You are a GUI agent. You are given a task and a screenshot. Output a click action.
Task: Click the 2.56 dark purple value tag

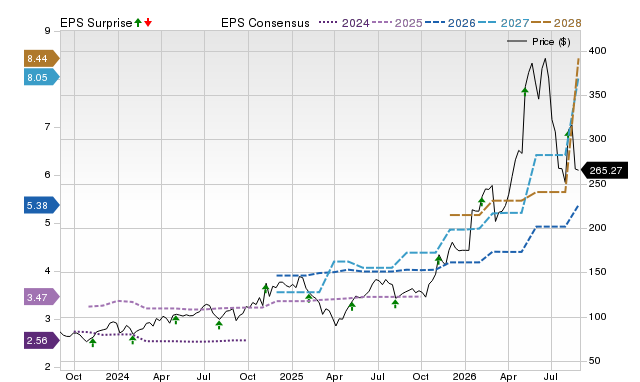point(41,341)
